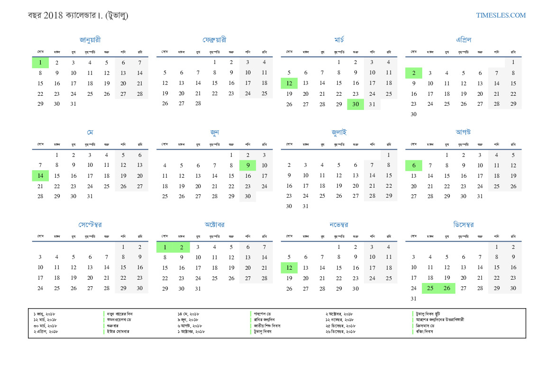Select highlighted March 30 holiday cell
554x392 pixels.
click(355, 104)
